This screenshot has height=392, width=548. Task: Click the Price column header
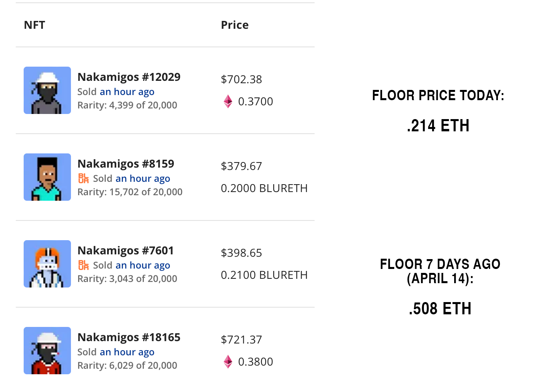pyautogui.click(x=235, y=25)
